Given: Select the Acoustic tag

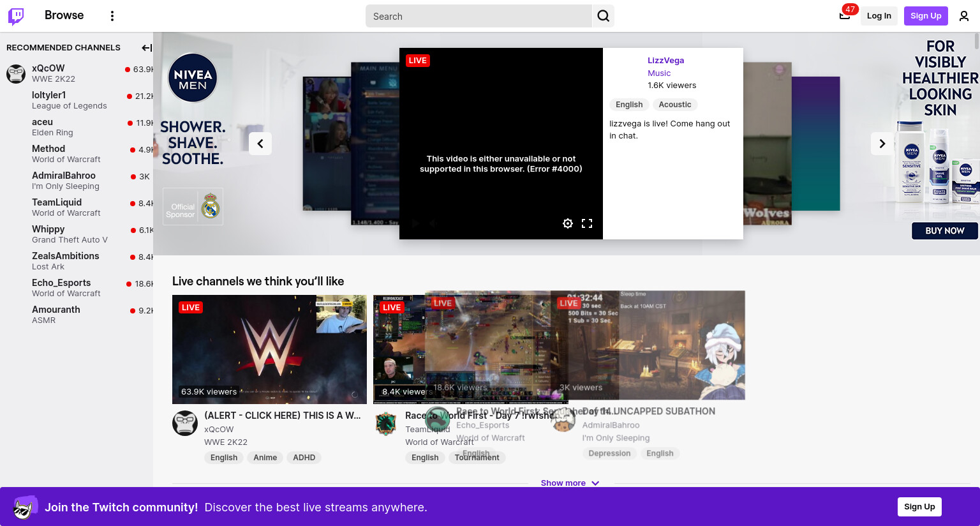Looking at the screenshot, I should 675,105.
